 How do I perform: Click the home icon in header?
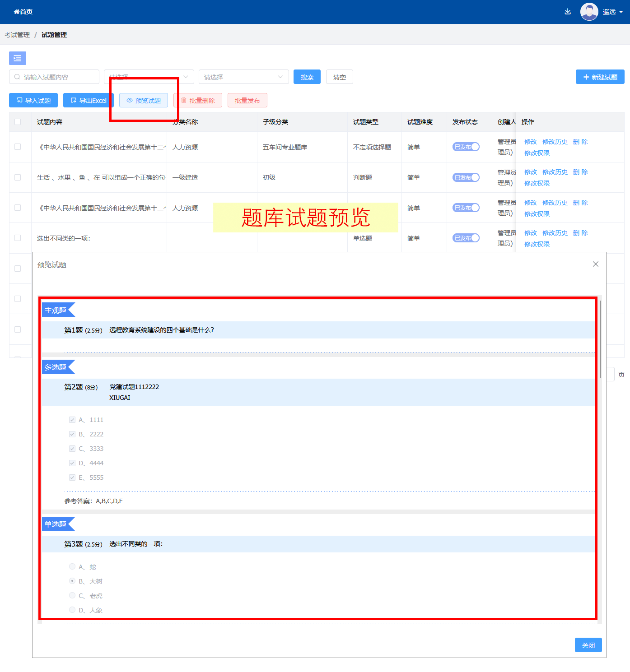17,12
